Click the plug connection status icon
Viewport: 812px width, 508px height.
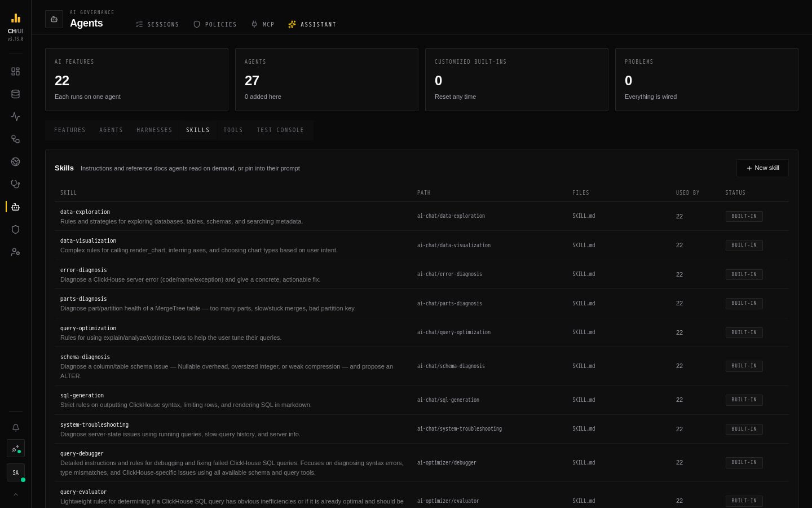coord(15,448)
